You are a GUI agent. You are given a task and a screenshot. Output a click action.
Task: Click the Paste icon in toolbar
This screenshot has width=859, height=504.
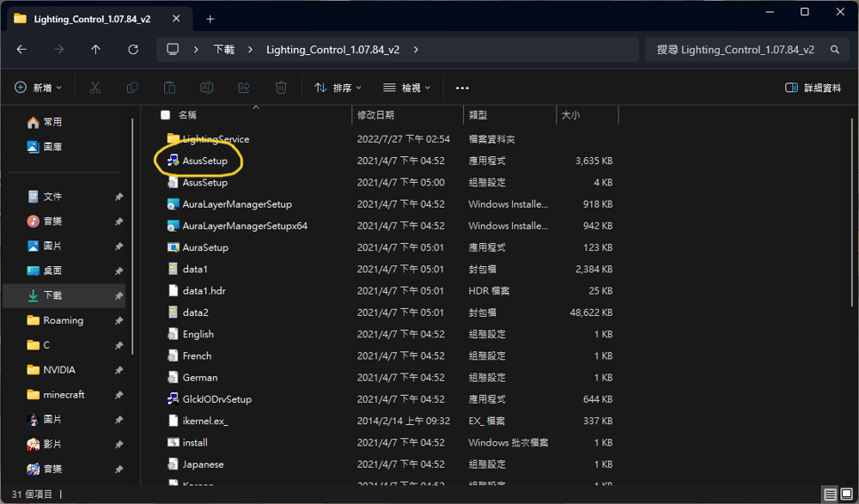pyautogui.click(x=169, y=88)
